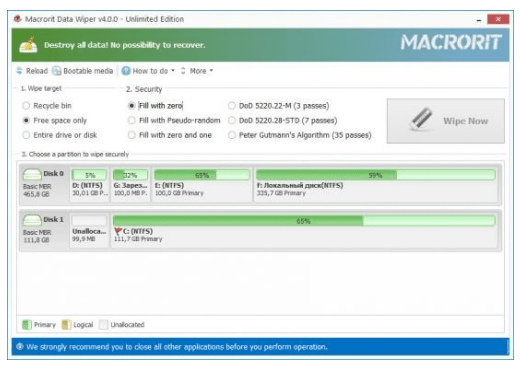Select the D: (NTFS) partition
Screen dimensions: 520x368
[x=89, y=184]
